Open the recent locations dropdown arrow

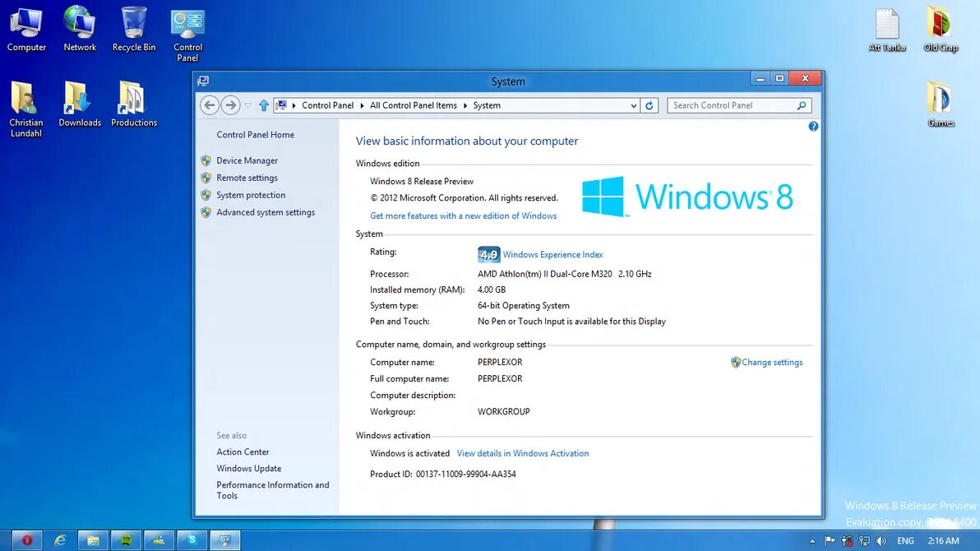248,105
